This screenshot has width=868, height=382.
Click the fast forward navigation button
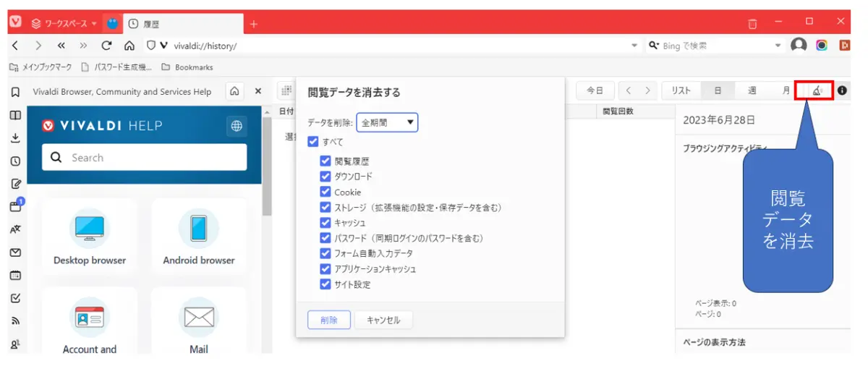tap(83, 46)
